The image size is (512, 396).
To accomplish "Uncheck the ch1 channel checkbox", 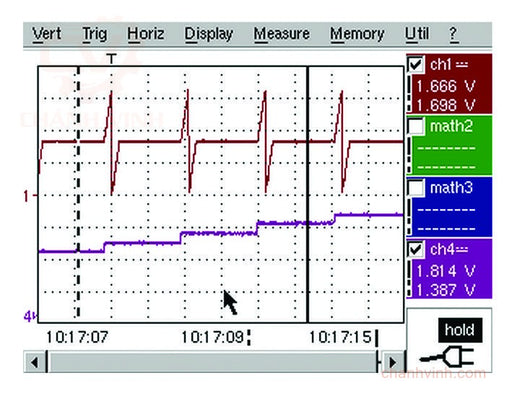I will tap(415, 64).
